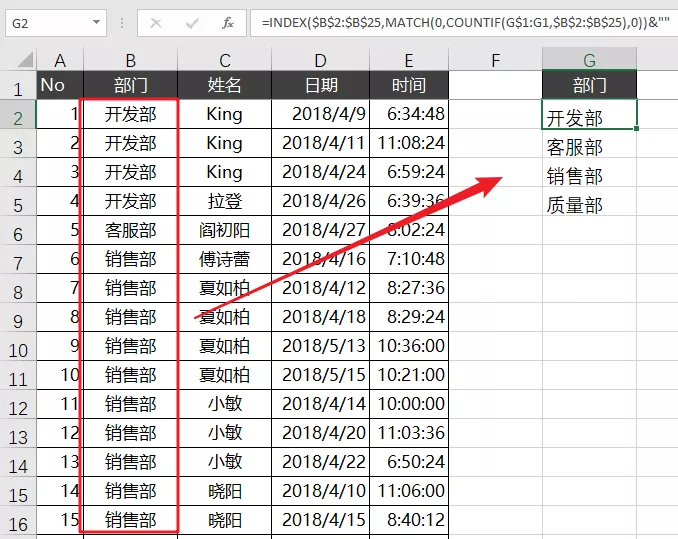Click the time cell 10:00:00
The width and height of the screenshot is (678, 539).
[x=409, y=404]
